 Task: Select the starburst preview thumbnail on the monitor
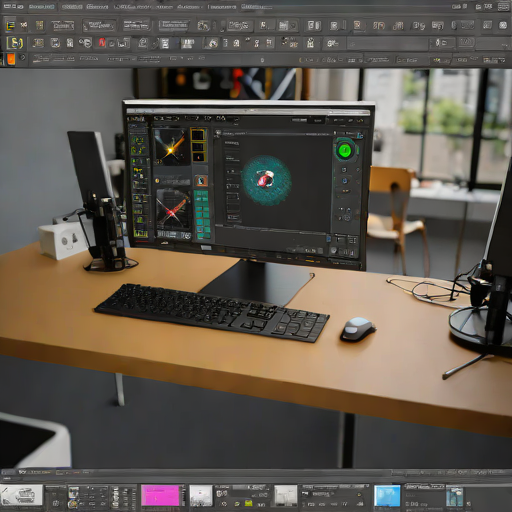171,147
